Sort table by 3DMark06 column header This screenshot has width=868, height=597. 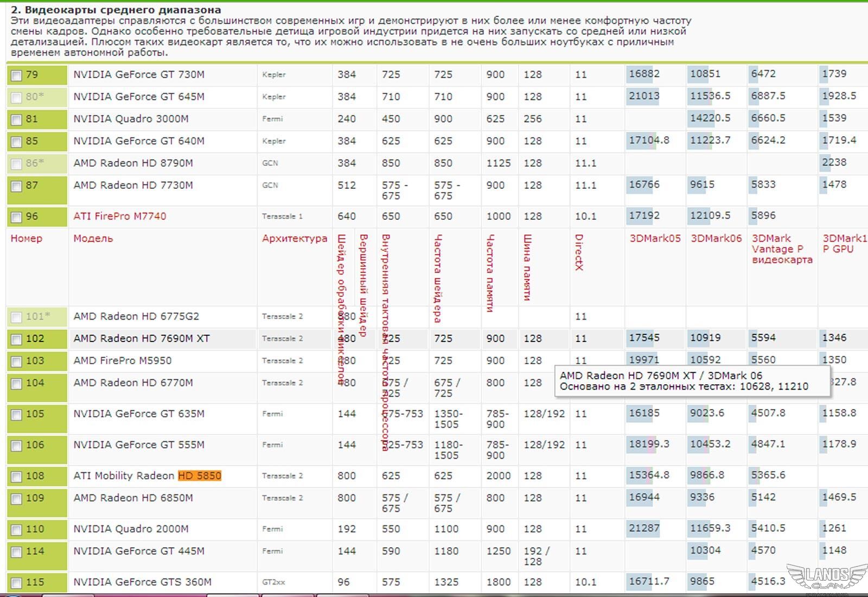click(716, 238)
